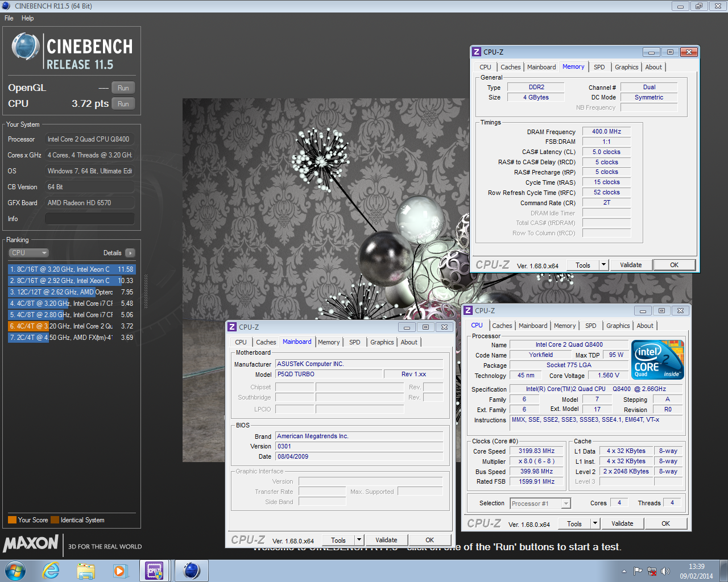Select About tab in CPU-tab CPU-Z window

(x=645, y=326)
